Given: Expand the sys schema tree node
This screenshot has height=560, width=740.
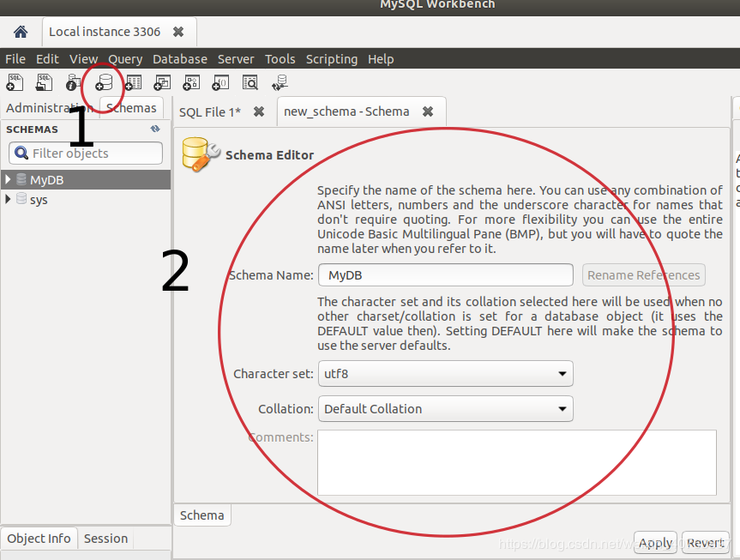Looking at the screenshot, I should click(x=8, y=199).
